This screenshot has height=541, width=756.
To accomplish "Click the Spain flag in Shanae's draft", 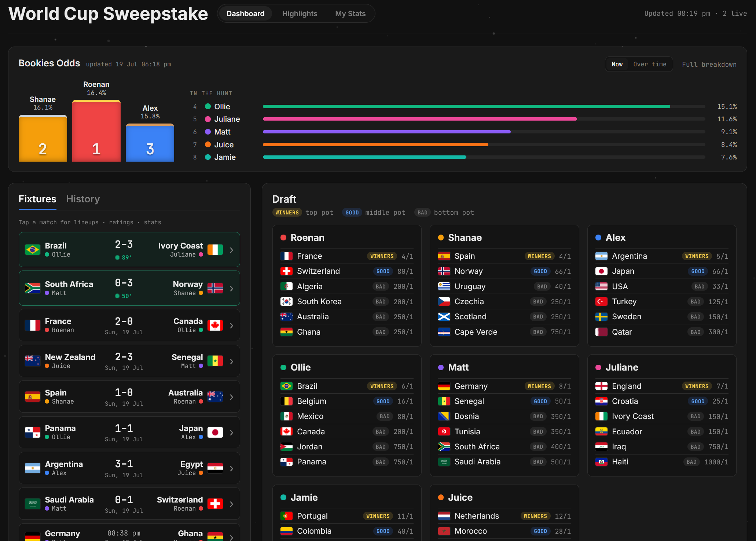I will click(444, 256).
